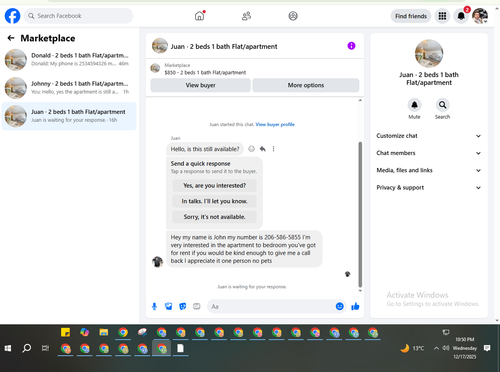Click the Facebook logo

point(12,16)
